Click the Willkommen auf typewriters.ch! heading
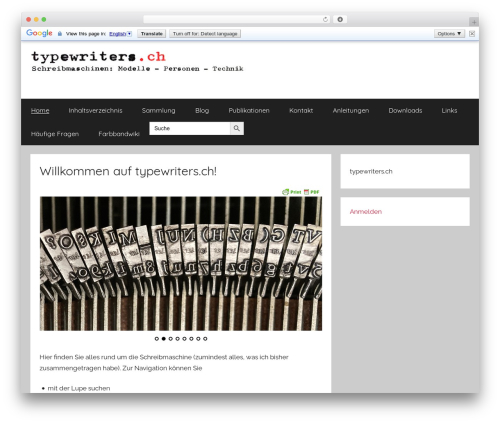The height and width of the screenshot is (423, 500). pos(128,171)
